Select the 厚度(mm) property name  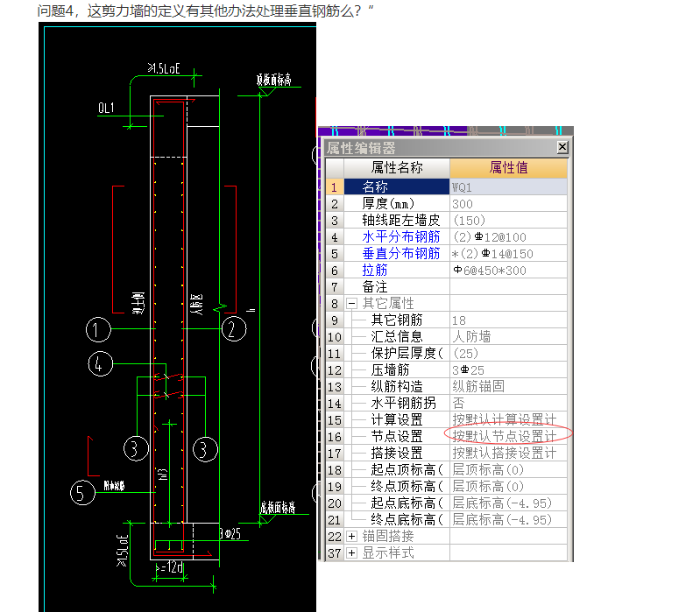click(x=388, y=204)
